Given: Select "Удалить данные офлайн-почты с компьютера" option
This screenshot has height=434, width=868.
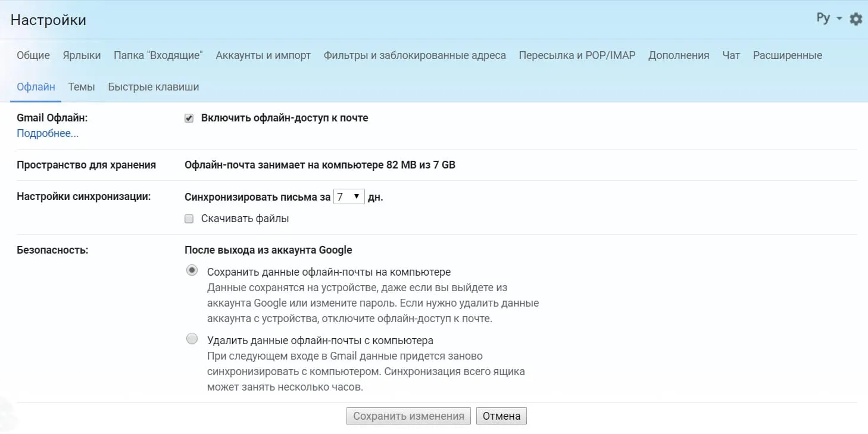Looking at the screenshot, I should 192,338.
